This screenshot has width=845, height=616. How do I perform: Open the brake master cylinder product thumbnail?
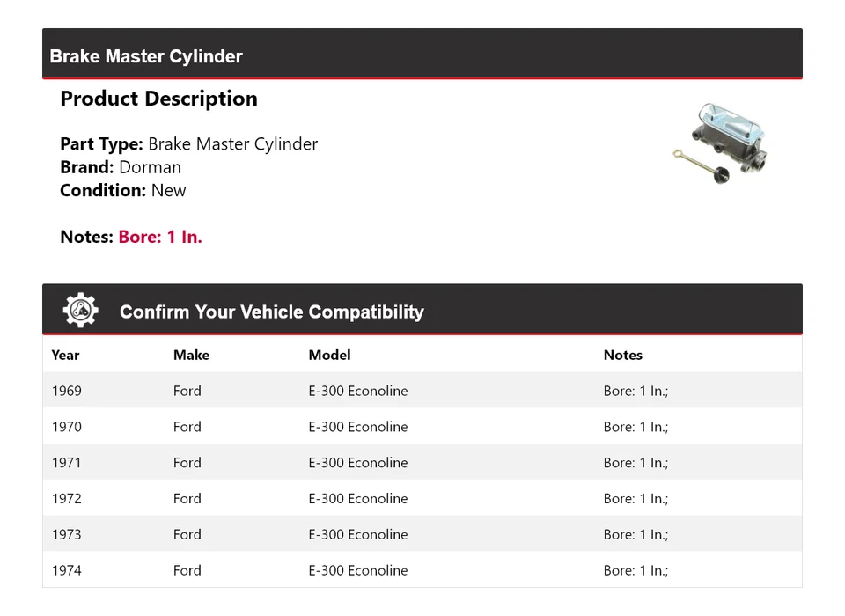click(x=719, y=144)
